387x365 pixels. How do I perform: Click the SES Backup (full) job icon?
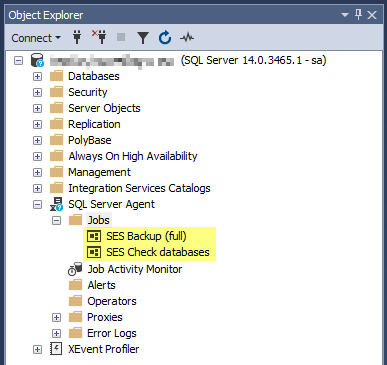click(94, 236)
